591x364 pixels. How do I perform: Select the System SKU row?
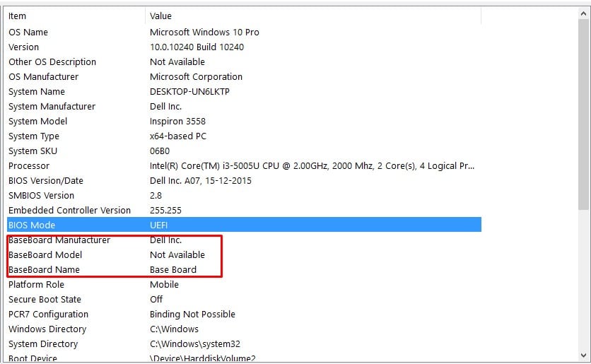coord(244,151)
